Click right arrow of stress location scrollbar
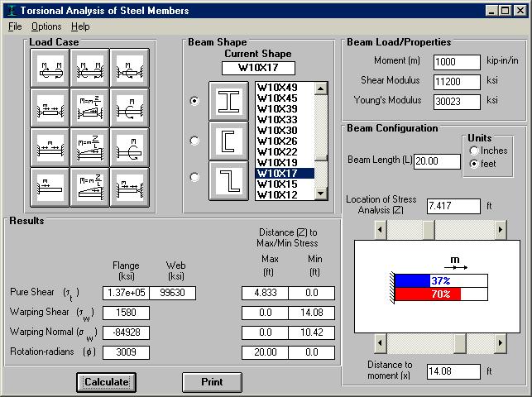The width and height of the screenshot is (532, 397). click(500, 229)
